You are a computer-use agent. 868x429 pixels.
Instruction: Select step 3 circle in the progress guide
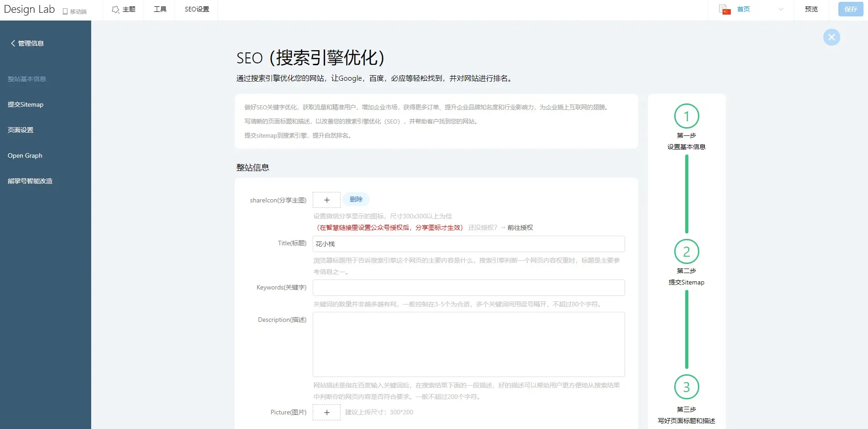coord(686,387)
